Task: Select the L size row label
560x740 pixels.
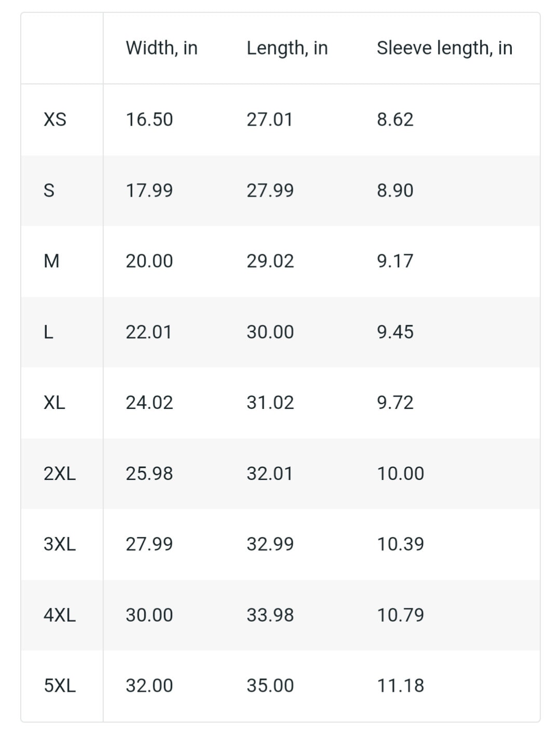Action: (48, 332)
